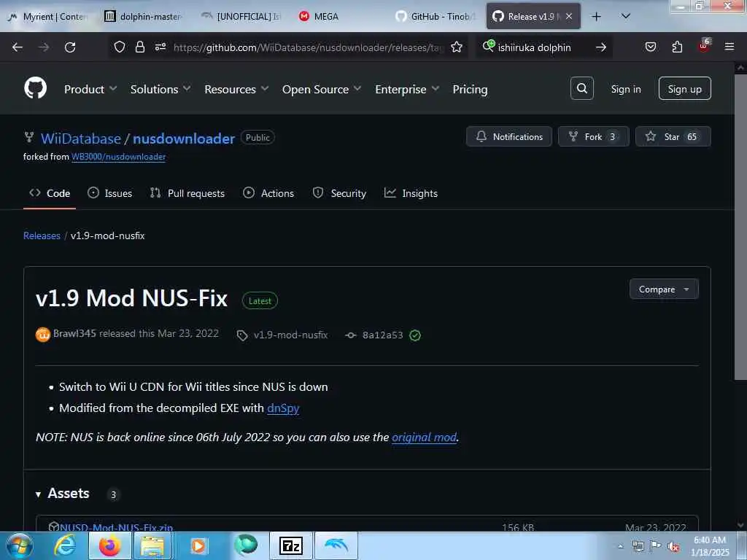Fork the repository with Fork button
The image size is (747, 560).
pyautogui.click(x=594, y=136)
